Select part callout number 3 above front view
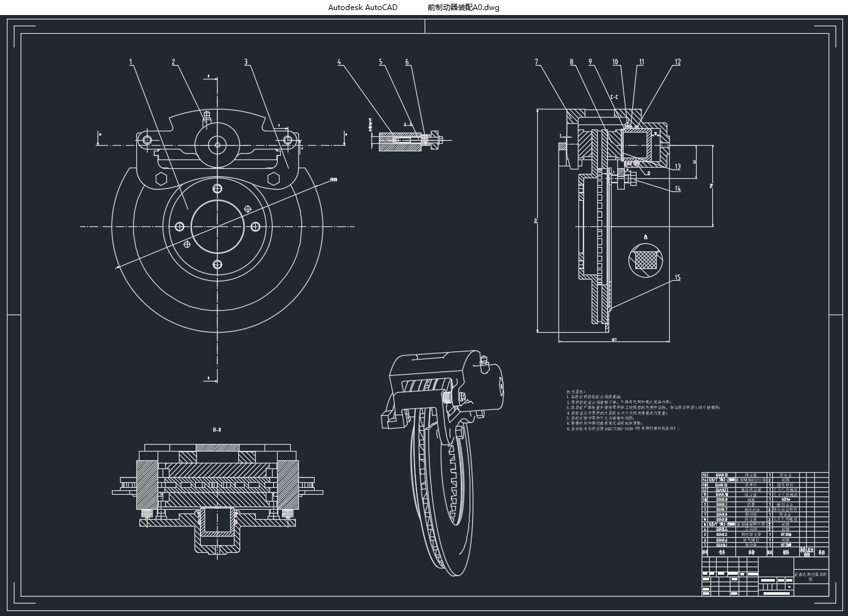848x616 pixels. 246,62
